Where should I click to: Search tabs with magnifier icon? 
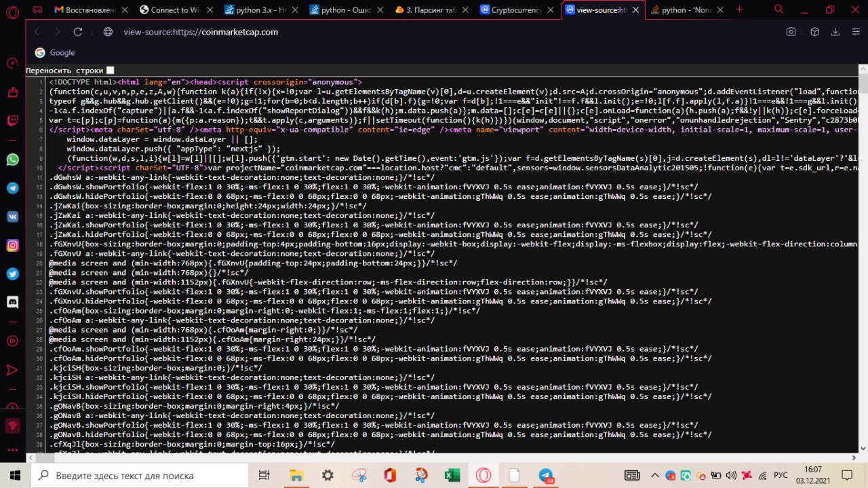click(779, 10)
